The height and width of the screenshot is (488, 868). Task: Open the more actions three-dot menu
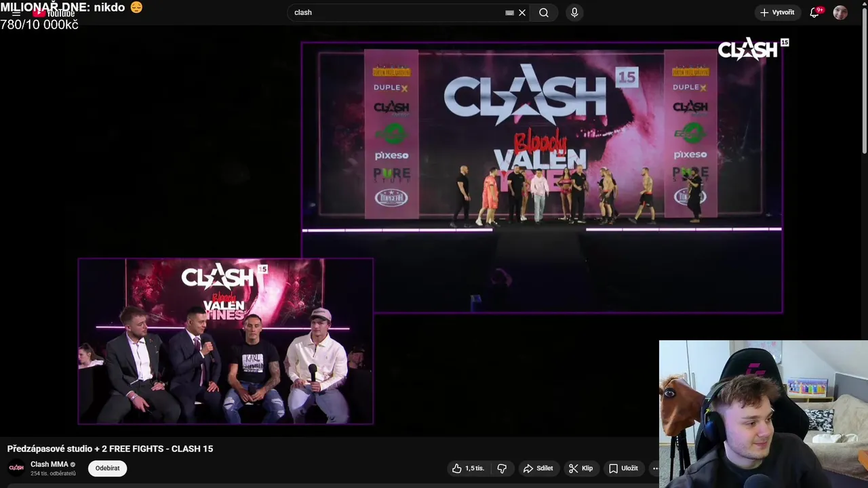point(654,468)
